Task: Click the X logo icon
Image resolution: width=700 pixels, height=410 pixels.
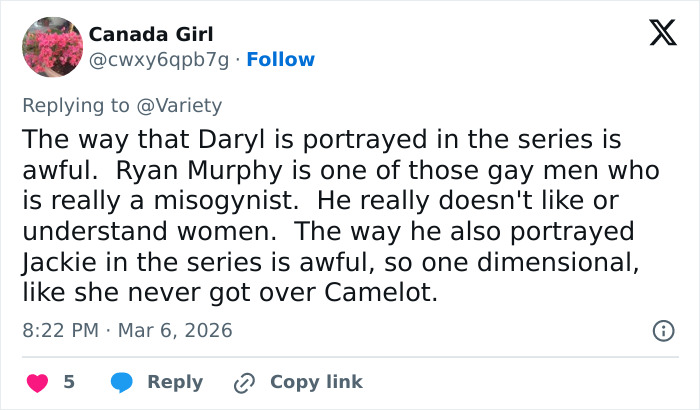Action: coord(656,35)
